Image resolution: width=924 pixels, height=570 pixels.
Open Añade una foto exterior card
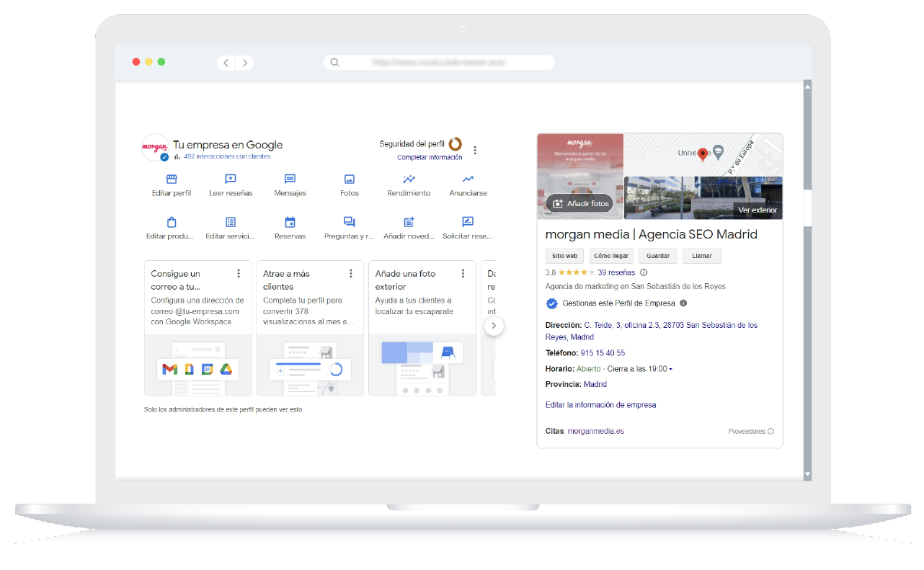[422, 328]
